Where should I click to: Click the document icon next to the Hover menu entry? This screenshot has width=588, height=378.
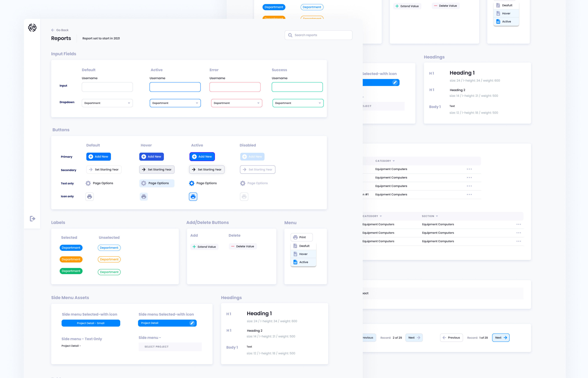(x=295, y=254)
